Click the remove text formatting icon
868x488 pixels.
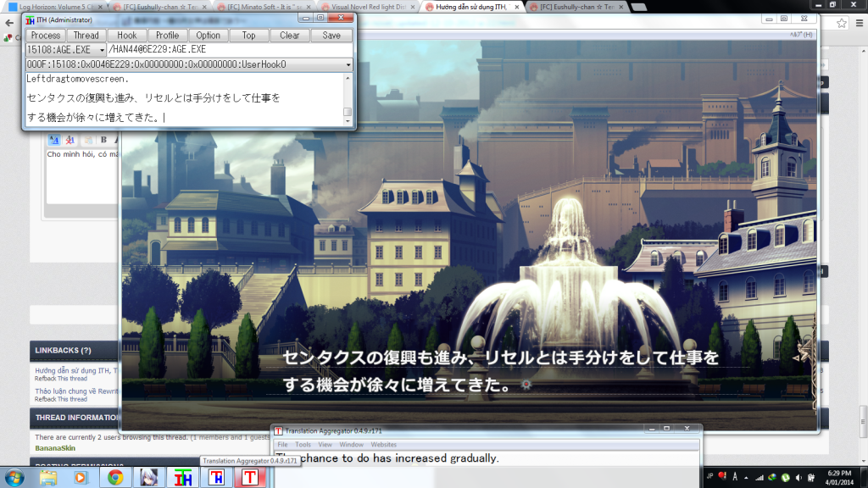click(70, 140)
